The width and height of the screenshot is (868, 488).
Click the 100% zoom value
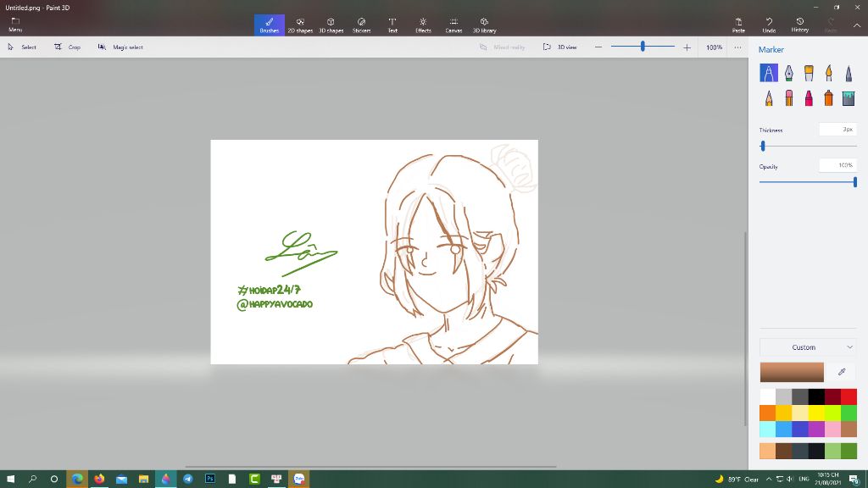pos(714,47)
